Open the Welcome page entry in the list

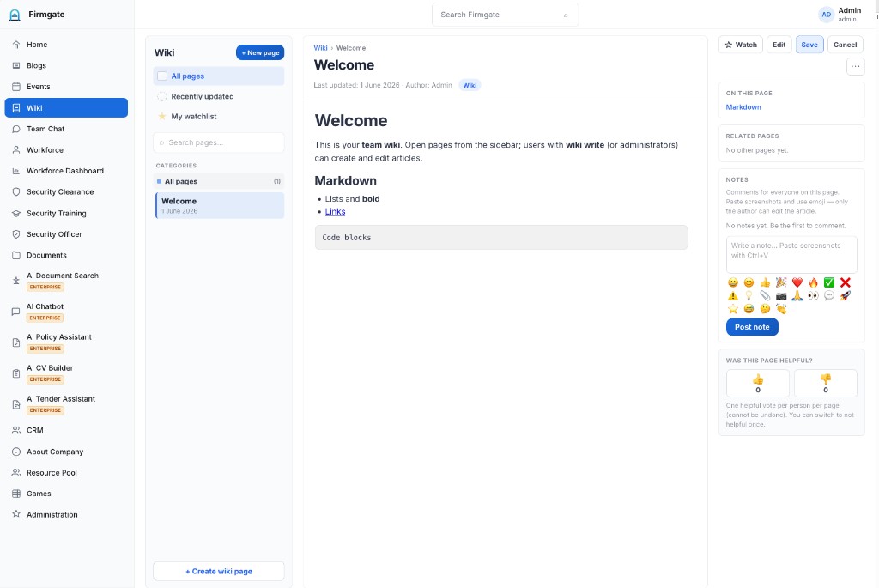click(219, 205)
